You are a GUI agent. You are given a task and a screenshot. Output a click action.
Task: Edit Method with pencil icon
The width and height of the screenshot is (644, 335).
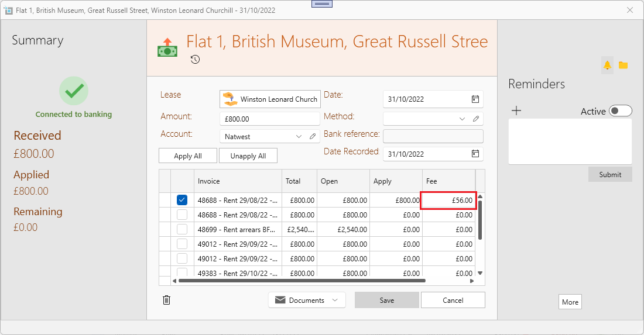(x=477, y=119)
